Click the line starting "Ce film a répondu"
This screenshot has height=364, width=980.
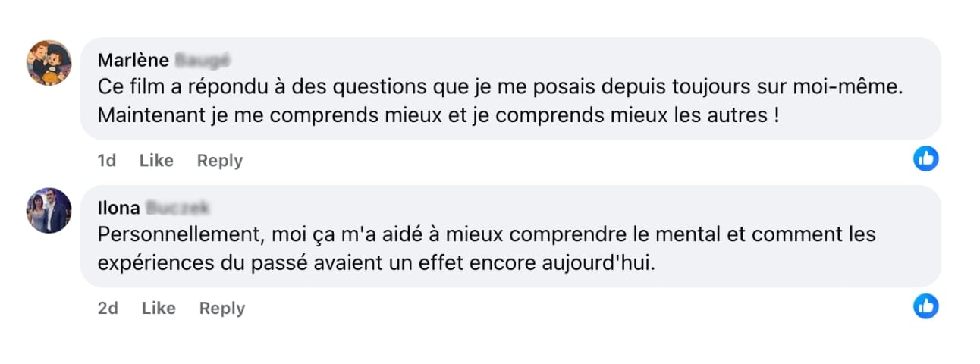point(501,87)
